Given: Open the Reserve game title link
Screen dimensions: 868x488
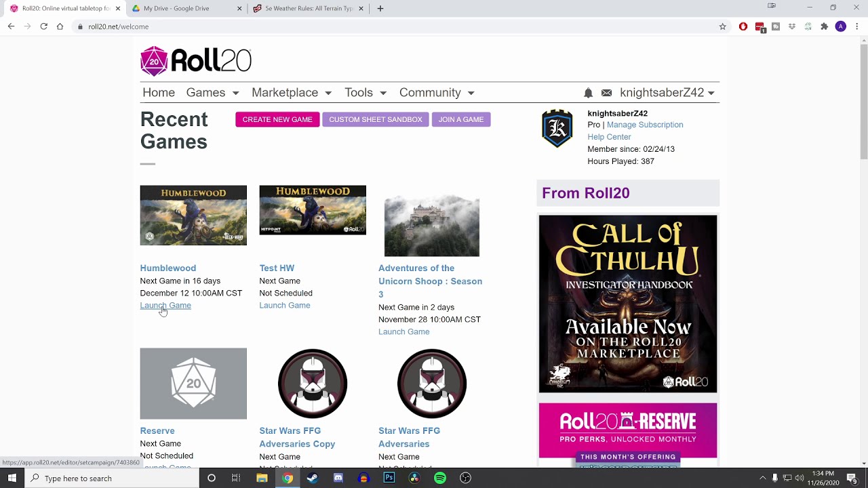Looking at the screenshot, I should coord(157,431).
